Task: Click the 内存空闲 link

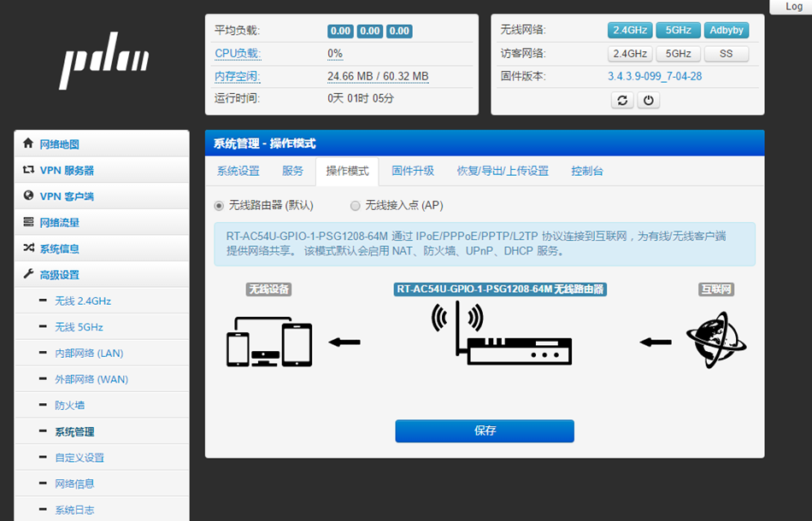Action: (237, 77)
